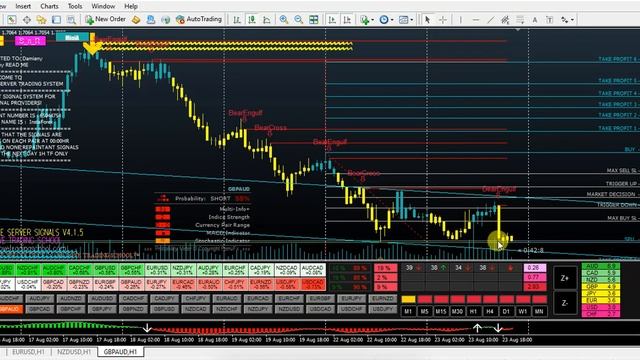The width and height of the screenshot is (640, 360).
Task: Click the globe icon beside AutoTrading
Action: [x=165, y=20]
